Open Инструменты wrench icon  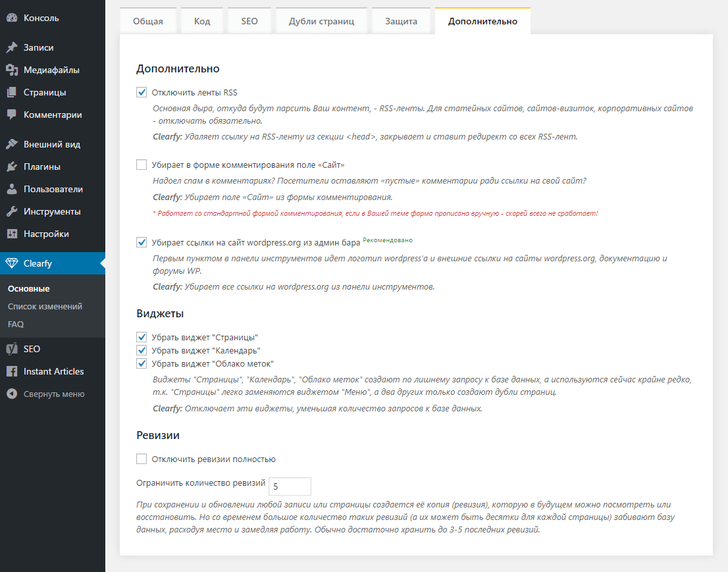point(12,212)
